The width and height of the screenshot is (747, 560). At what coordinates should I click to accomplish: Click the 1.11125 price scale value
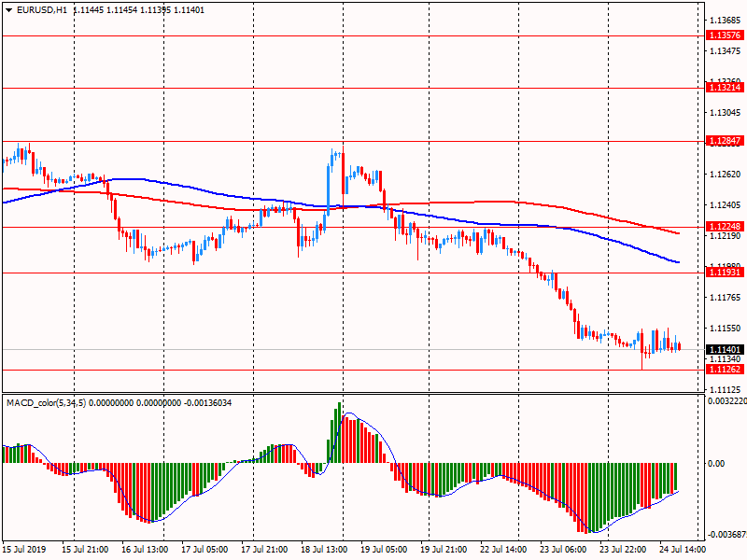(726, 389)
